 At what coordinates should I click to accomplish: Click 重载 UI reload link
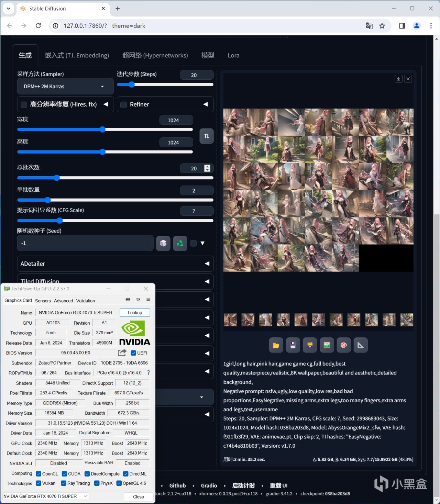[x=278, y=485]
